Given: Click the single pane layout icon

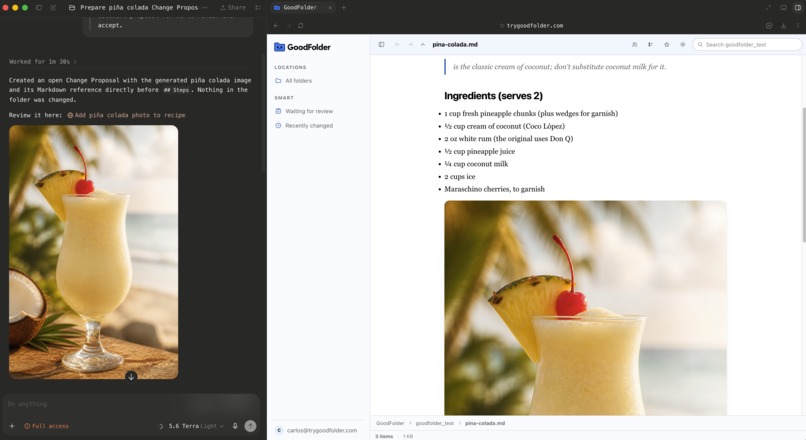Looking at the screenshot, I should pos(783,8).
